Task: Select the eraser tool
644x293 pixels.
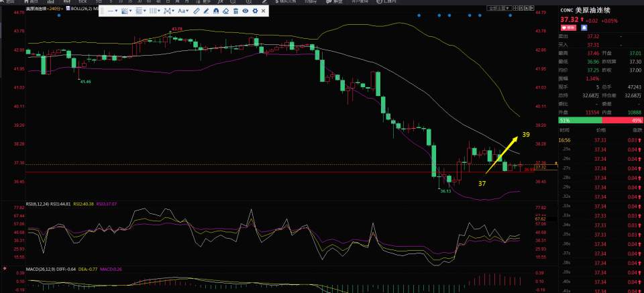Action: [x=226, y=11]
